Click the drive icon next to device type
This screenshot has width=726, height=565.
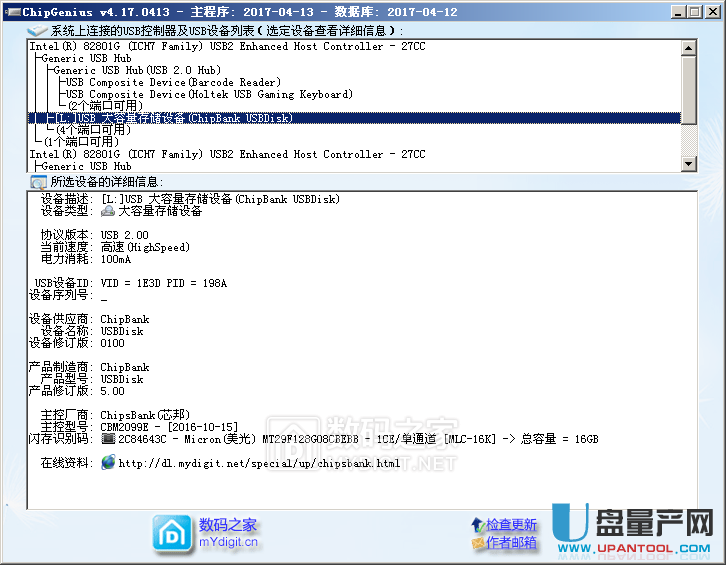click(108, 211)
